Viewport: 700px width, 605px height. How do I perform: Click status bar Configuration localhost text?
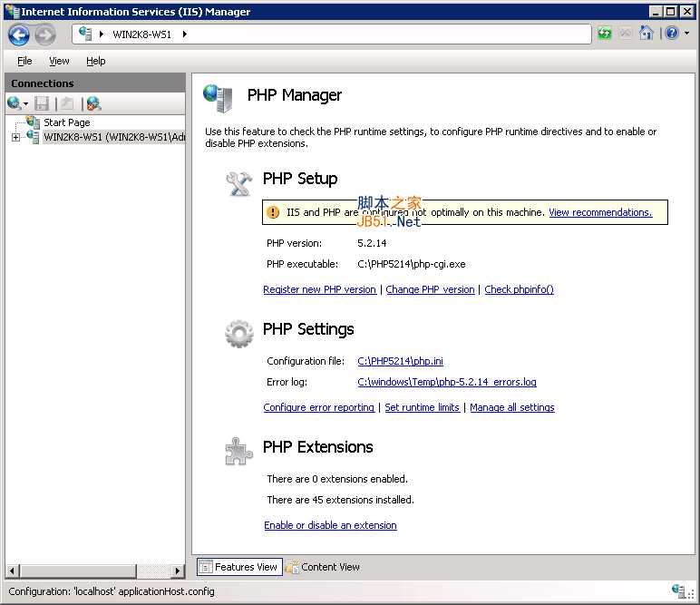112,591
